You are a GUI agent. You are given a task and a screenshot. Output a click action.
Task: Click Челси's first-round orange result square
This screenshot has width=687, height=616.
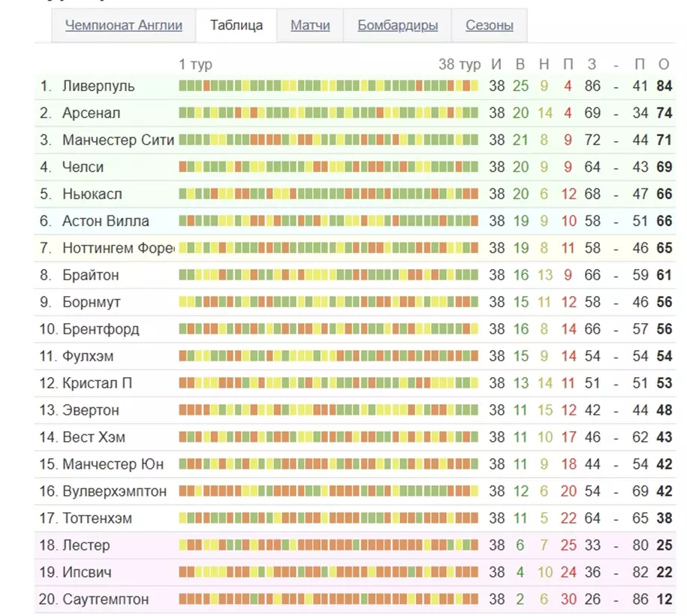(182, 167)
